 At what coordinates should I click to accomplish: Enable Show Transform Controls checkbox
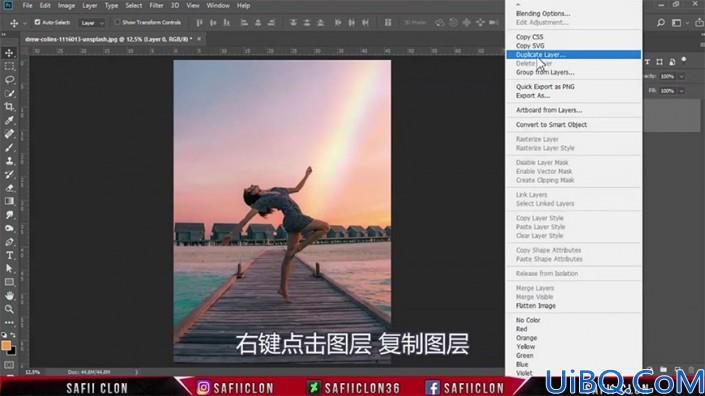point(117,22)
